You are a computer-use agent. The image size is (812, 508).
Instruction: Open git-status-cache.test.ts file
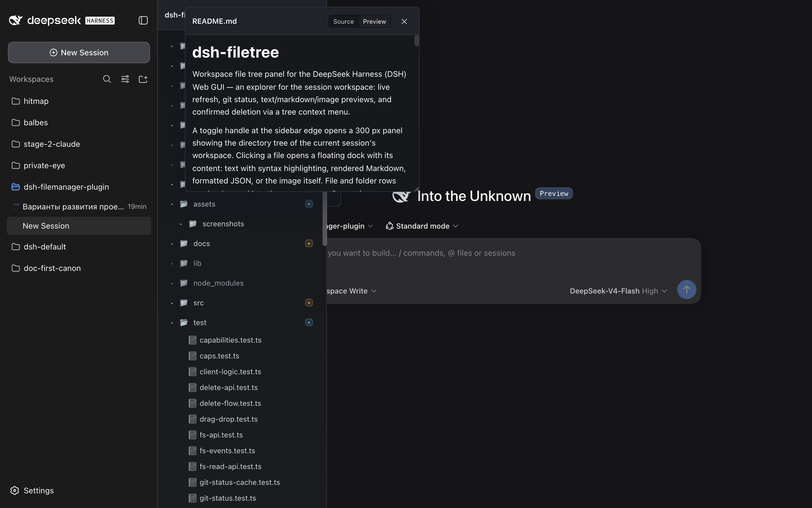tap(240, 482)
